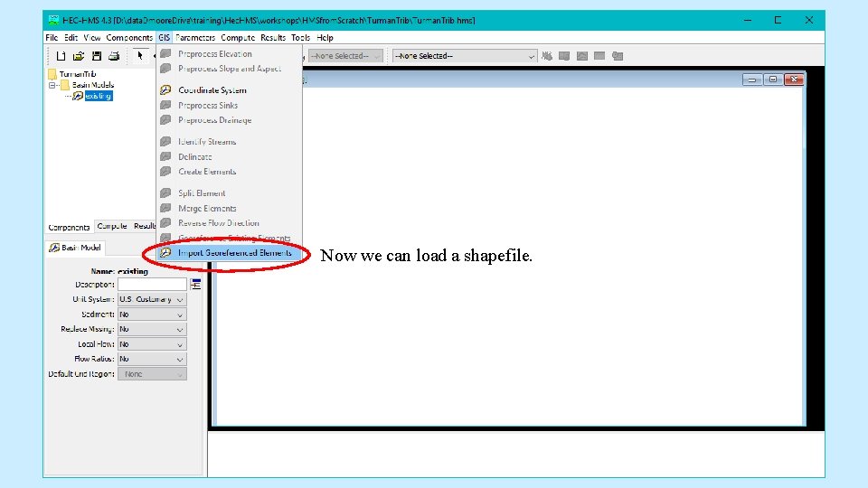Open the Default Grid Region dropdown
Image resolution: width=868 pixels, height=488 pixels.
coord(152,374)
